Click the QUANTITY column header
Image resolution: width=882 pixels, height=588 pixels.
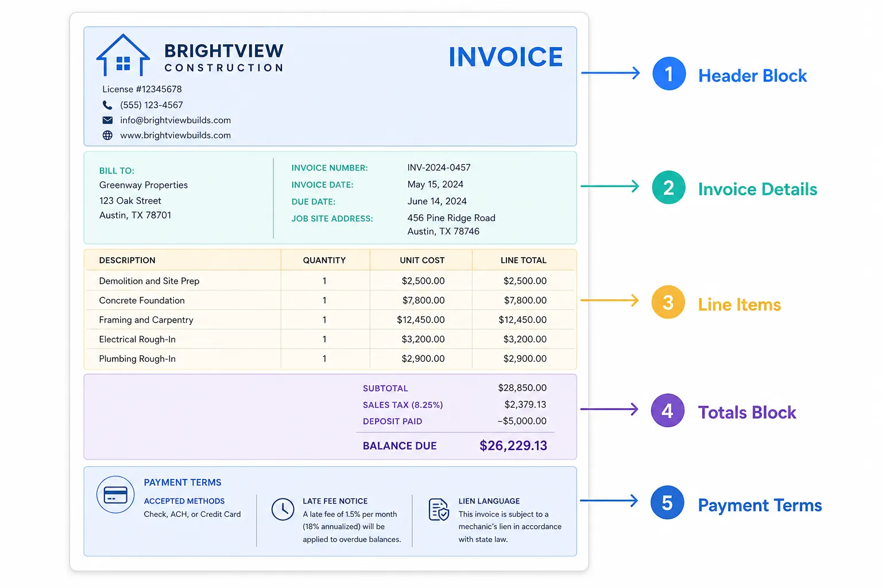[324, 260]
